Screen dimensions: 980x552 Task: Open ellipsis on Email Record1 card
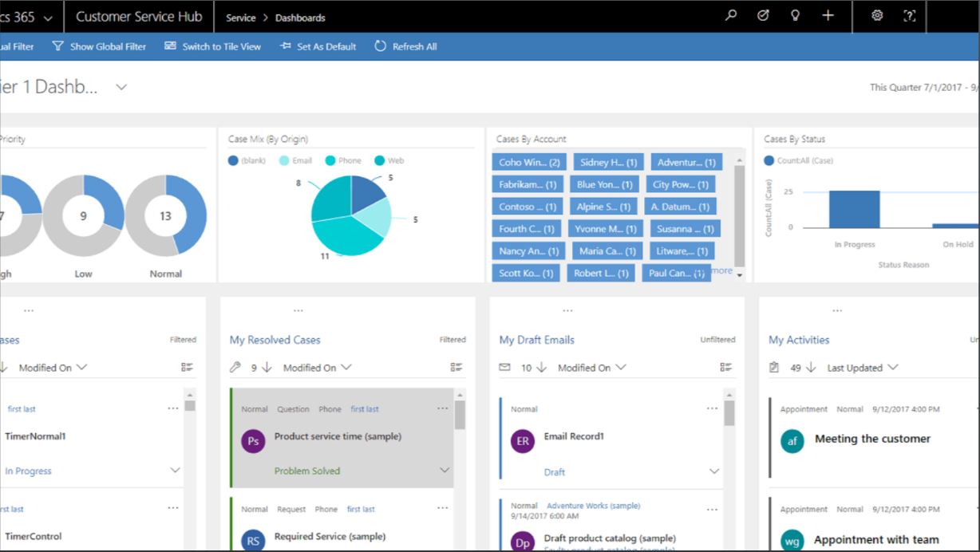point(712,408)
